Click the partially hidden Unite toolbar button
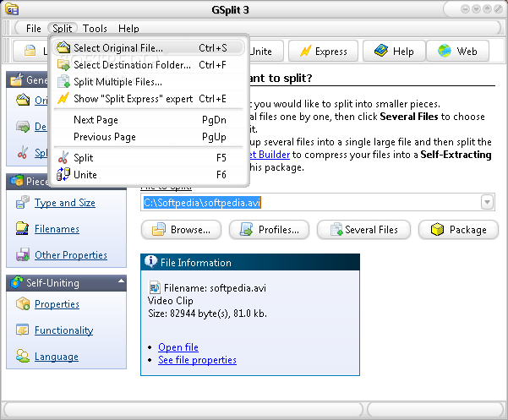The image size is (508, 420). coord(266,51)
